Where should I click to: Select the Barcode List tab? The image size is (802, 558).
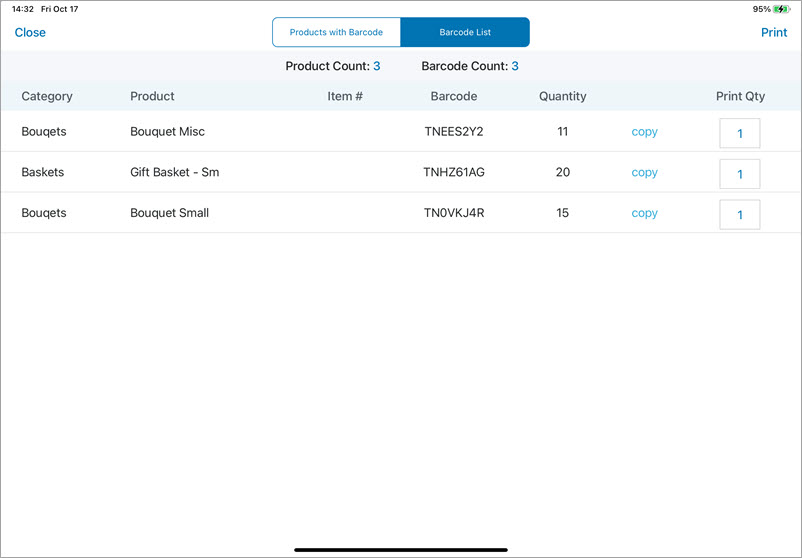(x=465, y=32)
